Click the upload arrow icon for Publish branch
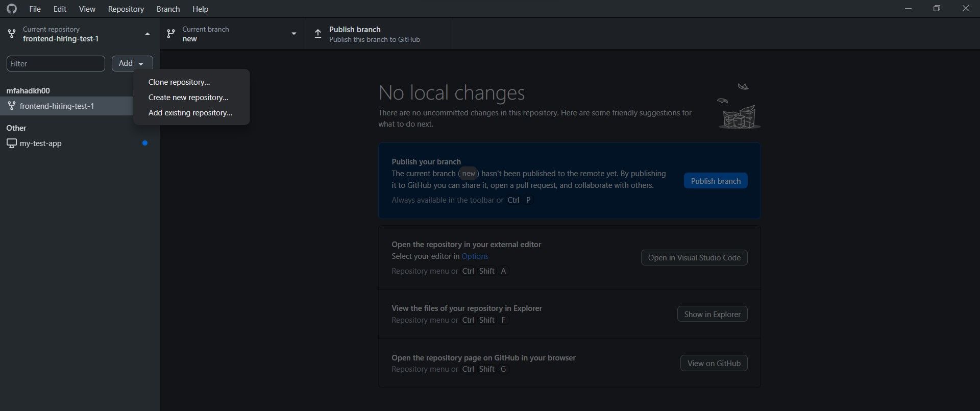This screenshot has height=411, width=980. [318, 34]
